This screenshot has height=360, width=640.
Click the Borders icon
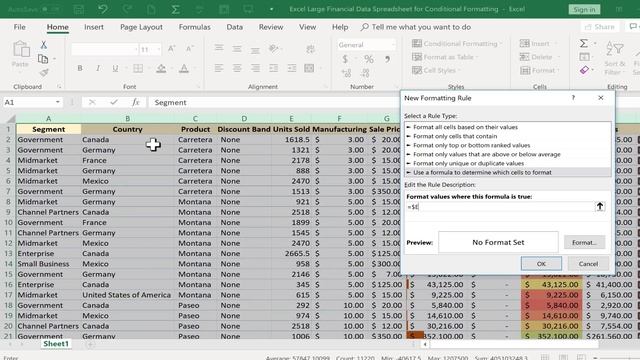tap(138, 68)
